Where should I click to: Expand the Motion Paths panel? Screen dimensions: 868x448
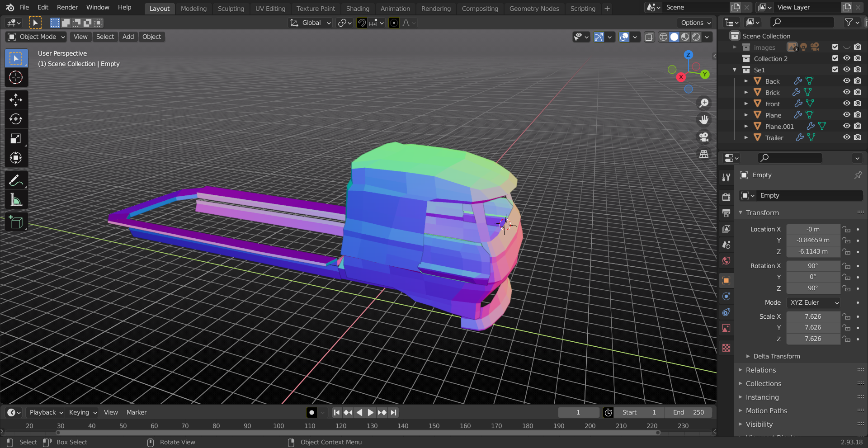[766, 410]
